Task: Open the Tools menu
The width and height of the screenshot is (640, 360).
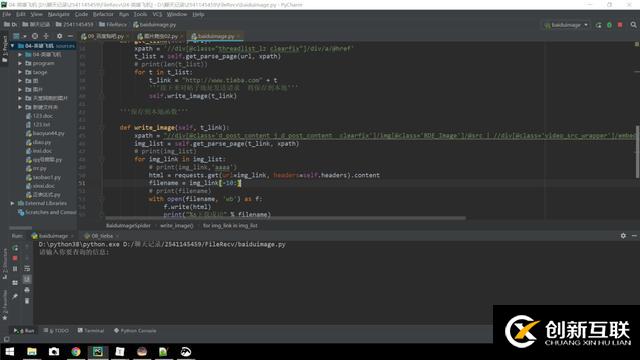Action: point(140,14)
